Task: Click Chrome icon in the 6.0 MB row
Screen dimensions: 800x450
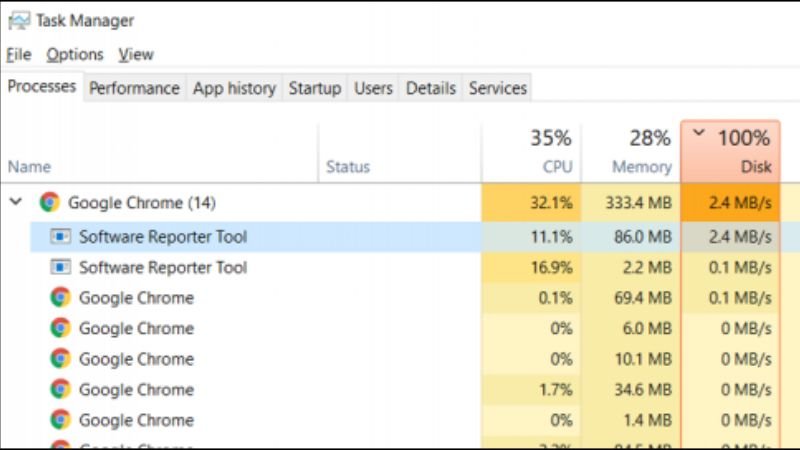Action: tap(60, 328)
